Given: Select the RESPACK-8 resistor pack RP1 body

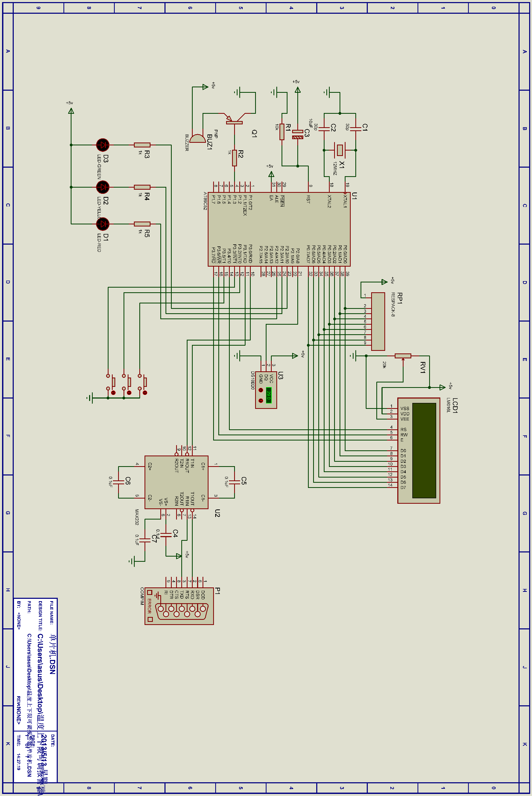Looking at the screenshot, I should click(378, 322).
